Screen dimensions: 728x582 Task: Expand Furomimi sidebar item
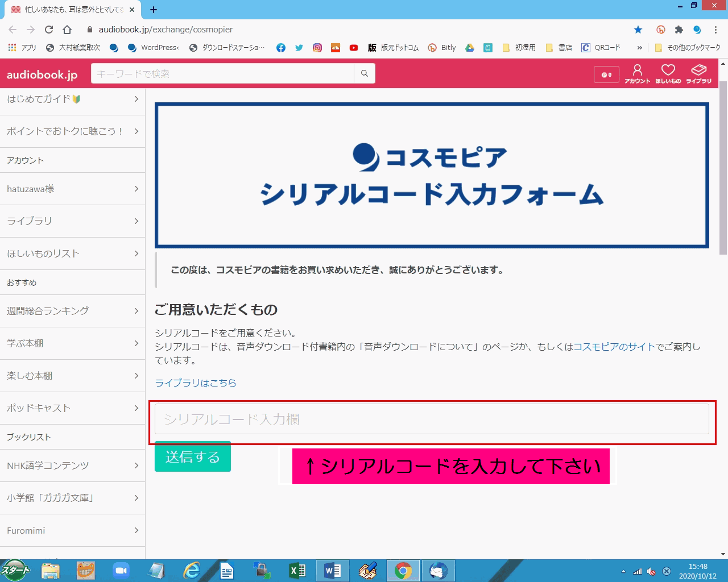tap(72, 530)
